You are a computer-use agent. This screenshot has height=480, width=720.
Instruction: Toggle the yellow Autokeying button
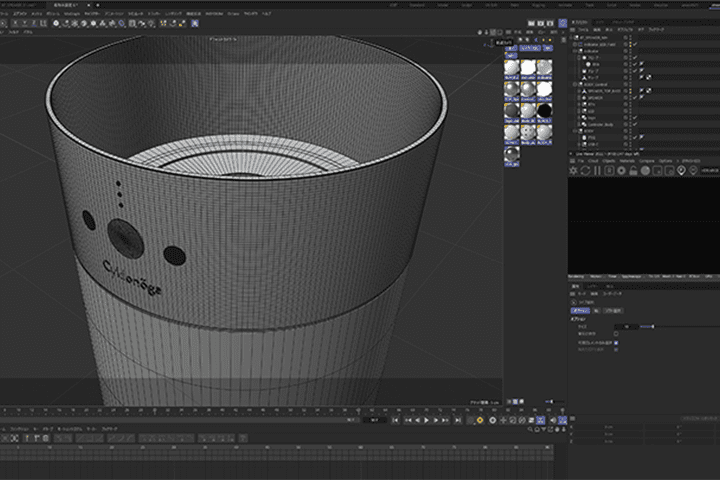[x=480, y=420]
